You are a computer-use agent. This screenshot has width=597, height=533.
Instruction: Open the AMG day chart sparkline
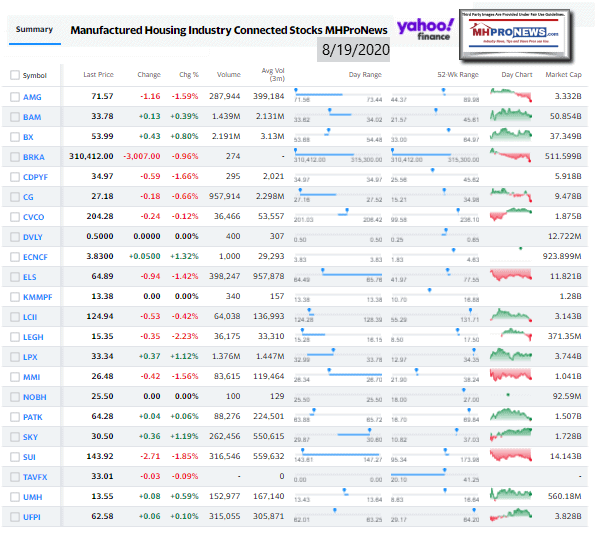tap(511, 95)
